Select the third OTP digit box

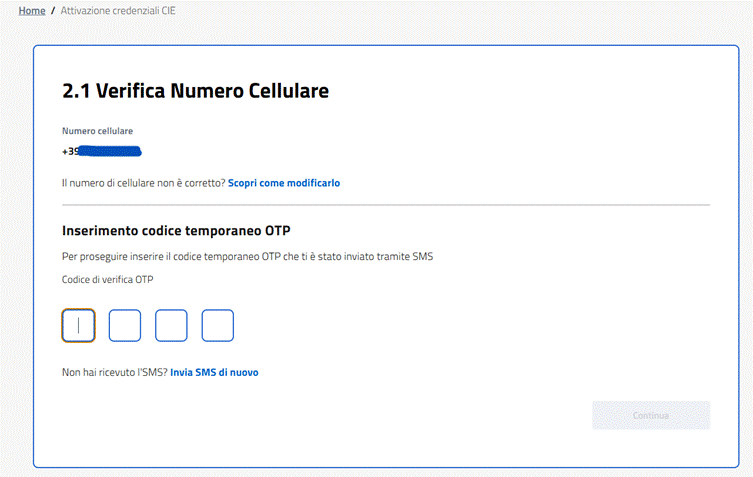click(171, 325)
